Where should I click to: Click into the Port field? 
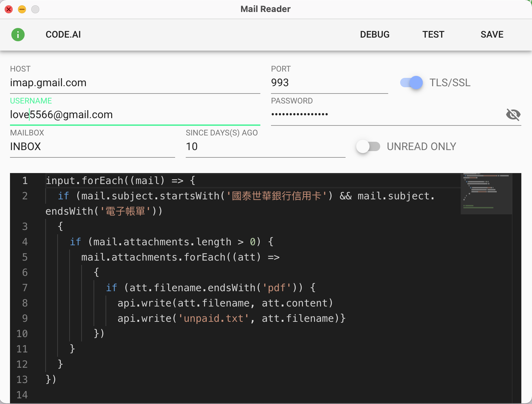pos(329,83)
